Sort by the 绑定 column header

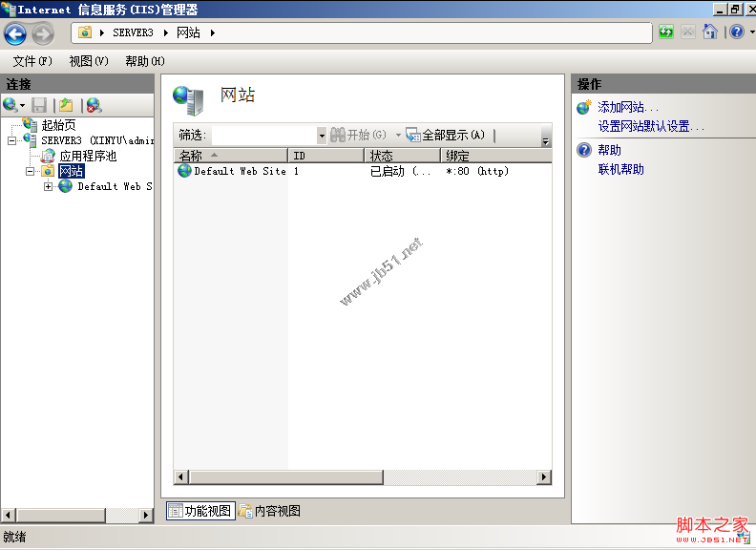tap(496, 156)
